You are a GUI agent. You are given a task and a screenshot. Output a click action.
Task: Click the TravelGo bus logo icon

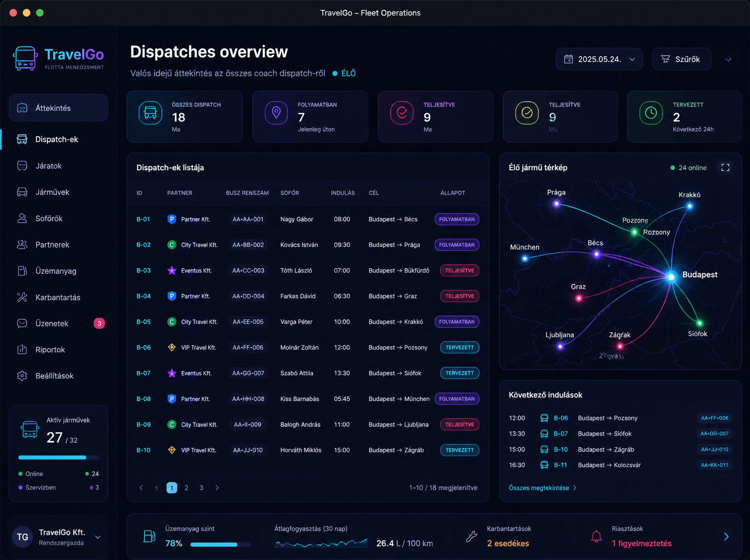[x=25, y=58]
